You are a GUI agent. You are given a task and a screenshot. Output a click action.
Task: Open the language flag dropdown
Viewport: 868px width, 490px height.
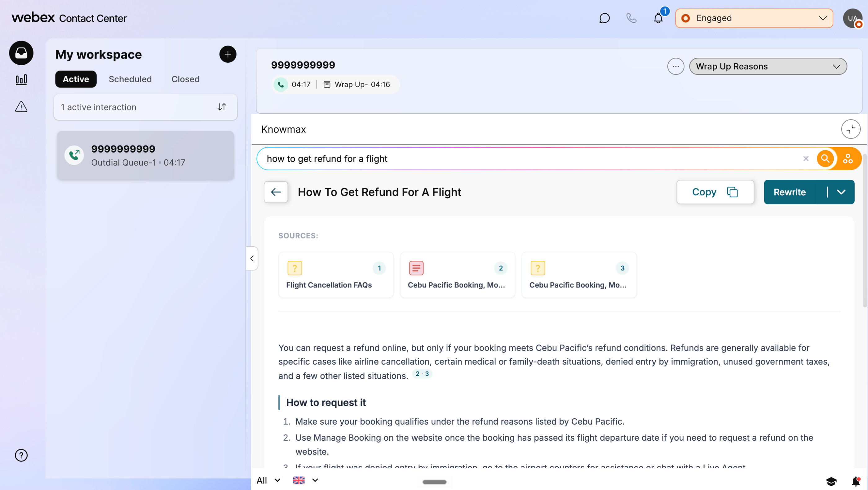pos(305,480)
